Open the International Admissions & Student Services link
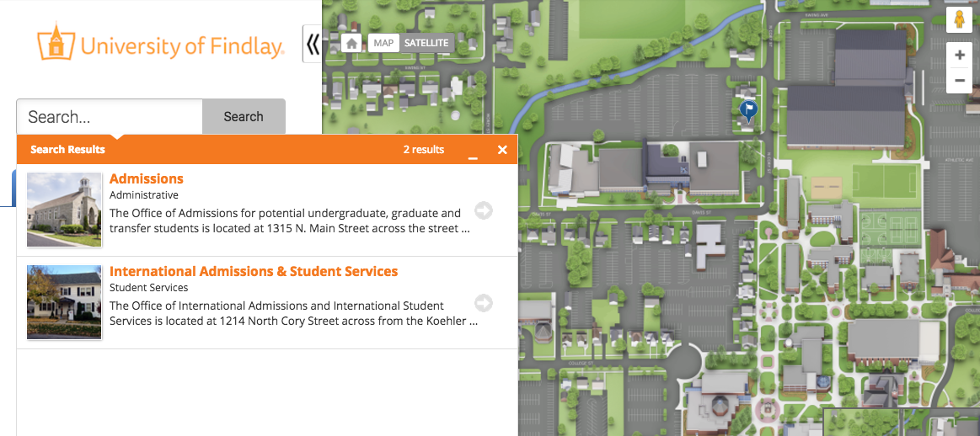Screen dimensions: 980x436 click(x=254, y=271)
